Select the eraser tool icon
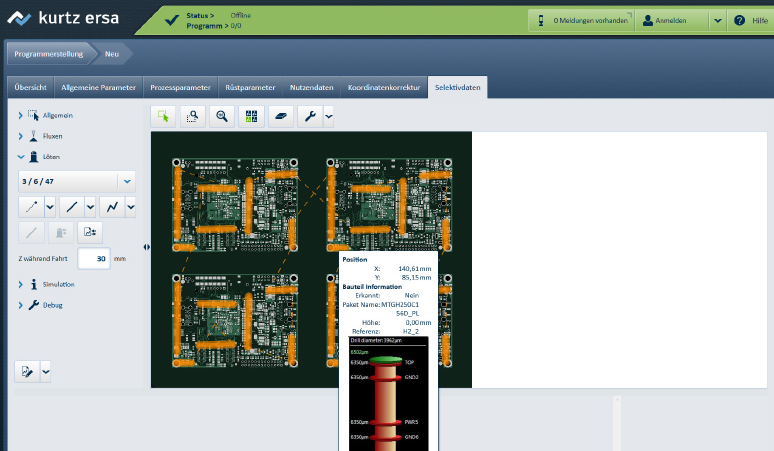Screen dimensions: 774x451 coord(281,117)
